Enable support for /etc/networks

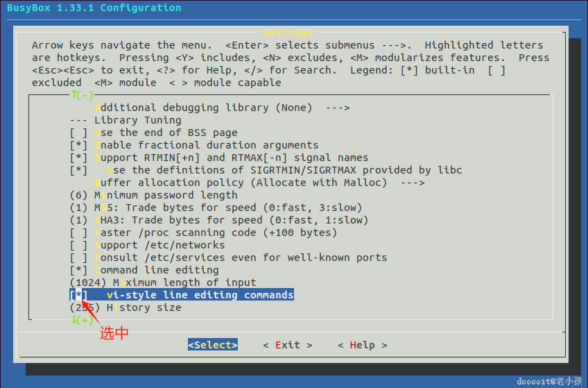point(78,245)
